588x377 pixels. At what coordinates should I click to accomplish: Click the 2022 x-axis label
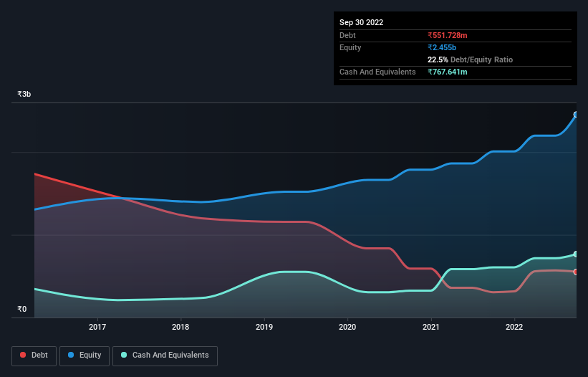(514, 327)
